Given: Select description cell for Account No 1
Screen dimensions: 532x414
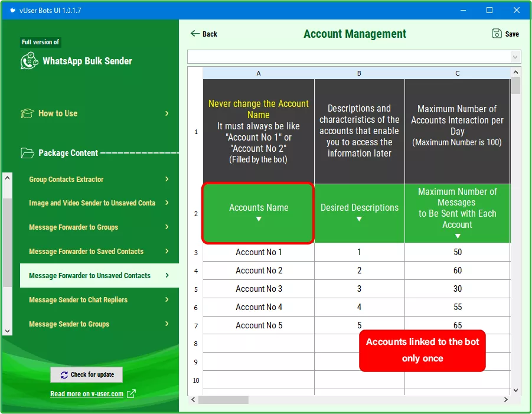Looking at the screenshot, I should tap(360, 252).
